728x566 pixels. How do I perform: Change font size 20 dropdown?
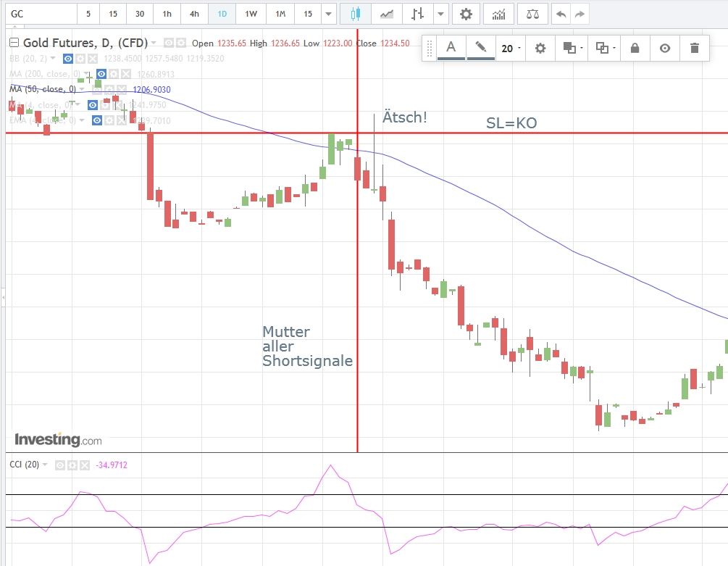(x=510, y=49)
